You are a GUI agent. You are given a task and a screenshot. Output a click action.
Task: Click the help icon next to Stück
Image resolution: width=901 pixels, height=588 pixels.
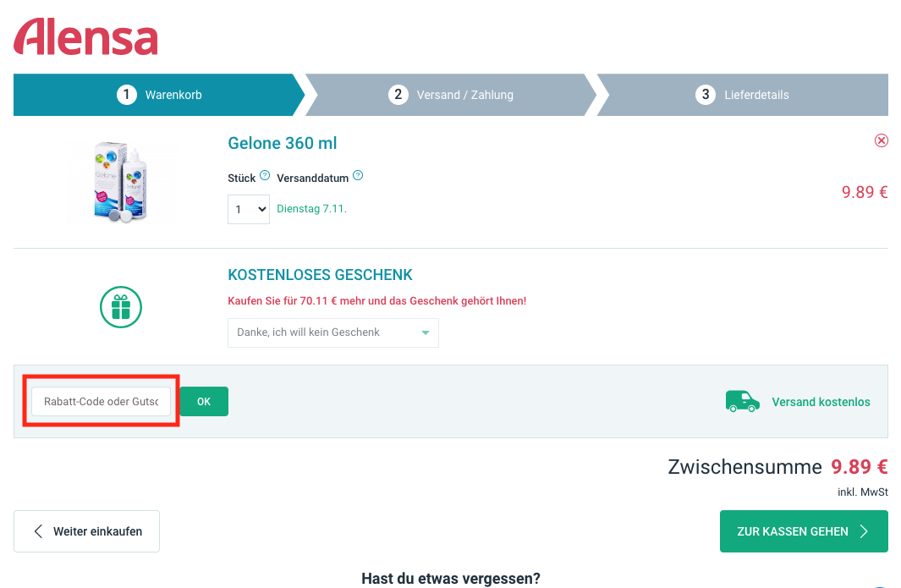point(265,175)
